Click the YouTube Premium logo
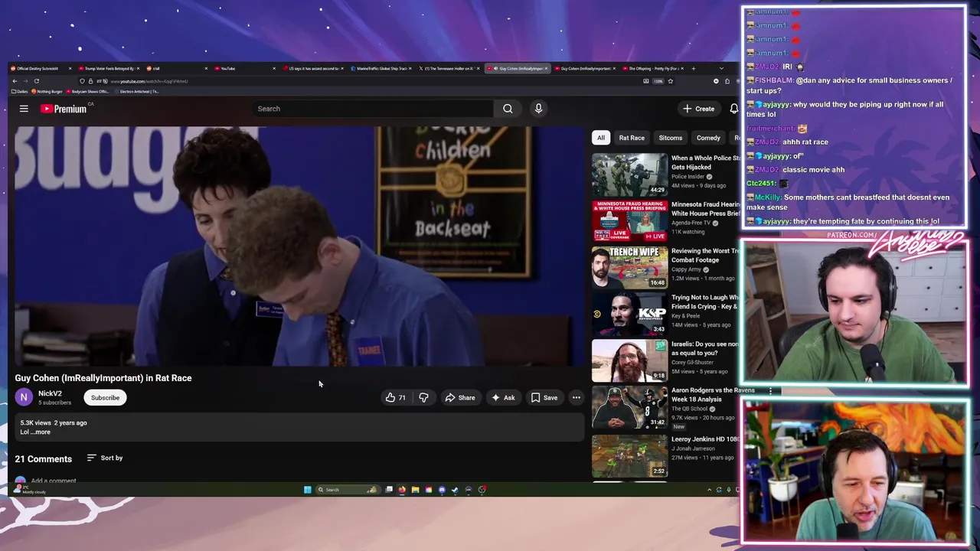The height and width of the screenshot is (551, 980). tap(64, 109)
